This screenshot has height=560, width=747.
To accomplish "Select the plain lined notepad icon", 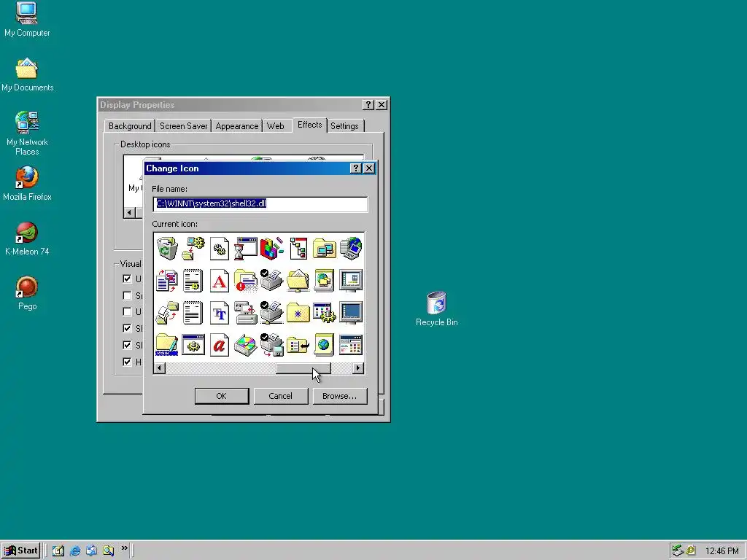I will click(193, 313).
